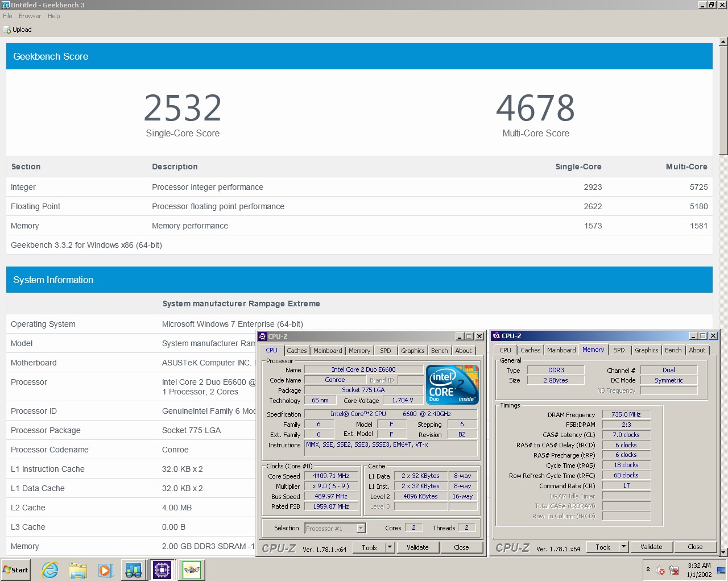This screenshot has width=728, height=582.
Task: Open the File menu
Action: 7,16
